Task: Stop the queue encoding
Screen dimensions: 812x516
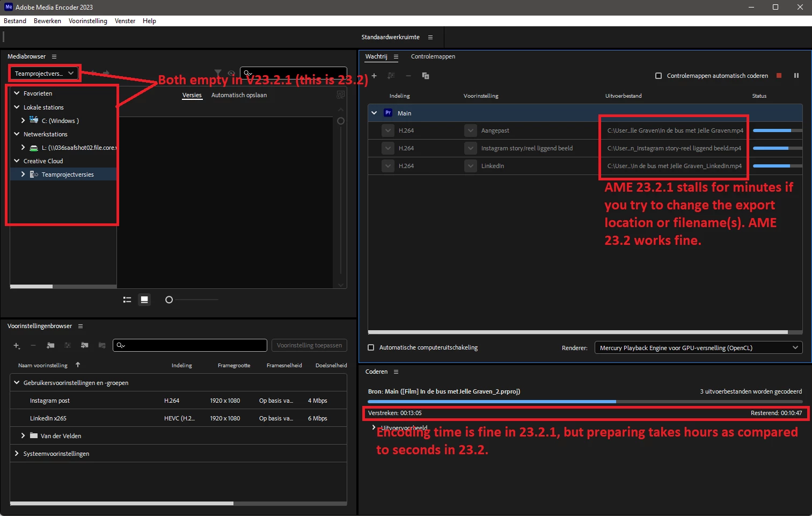Action: coord(779,76)
